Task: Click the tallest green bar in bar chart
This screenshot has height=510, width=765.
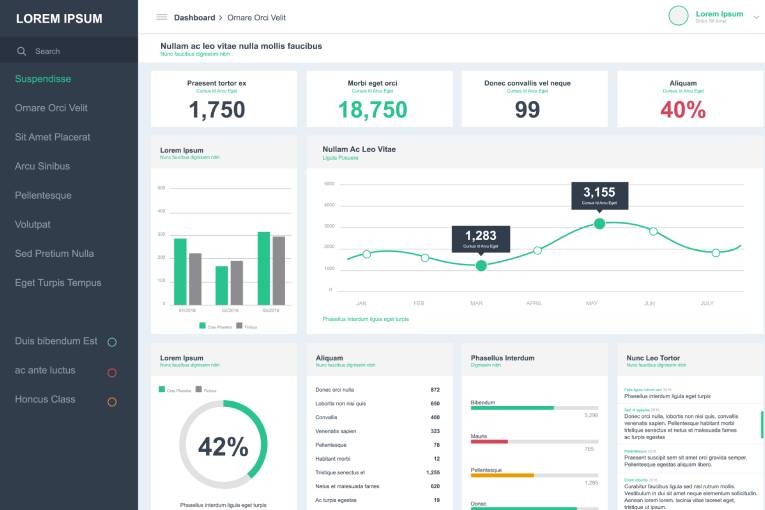Action: [263, 268]
